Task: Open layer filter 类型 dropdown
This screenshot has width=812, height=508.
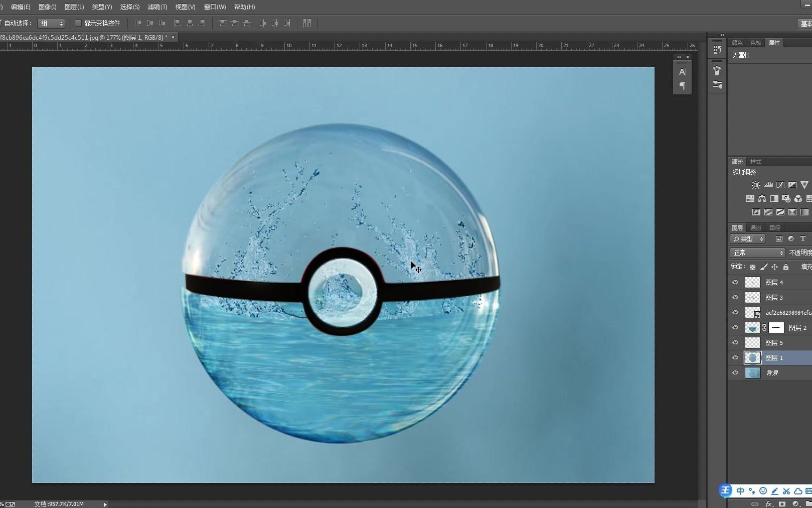Action: [x=747, y=239]
